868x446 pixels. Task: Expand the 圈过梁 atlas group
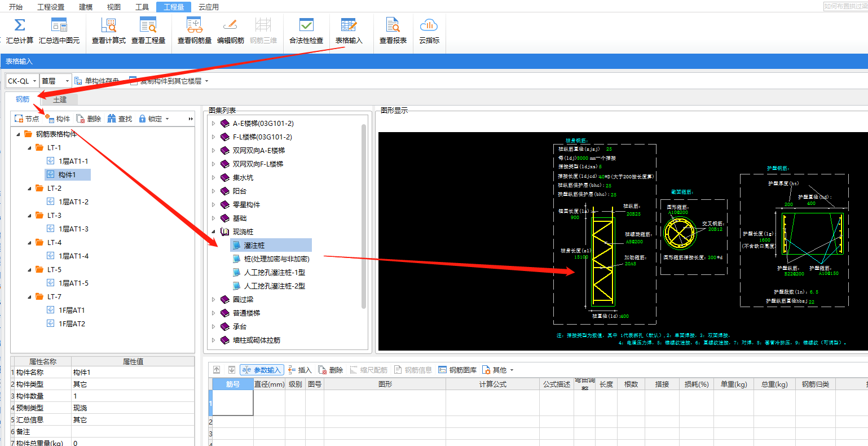pos(213,299)
